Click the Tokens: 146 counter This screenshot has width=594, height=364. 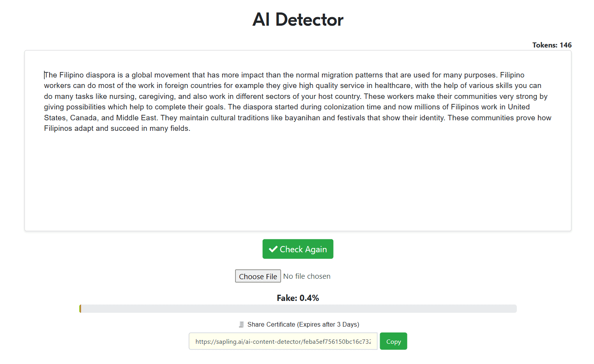coord(552,45)
